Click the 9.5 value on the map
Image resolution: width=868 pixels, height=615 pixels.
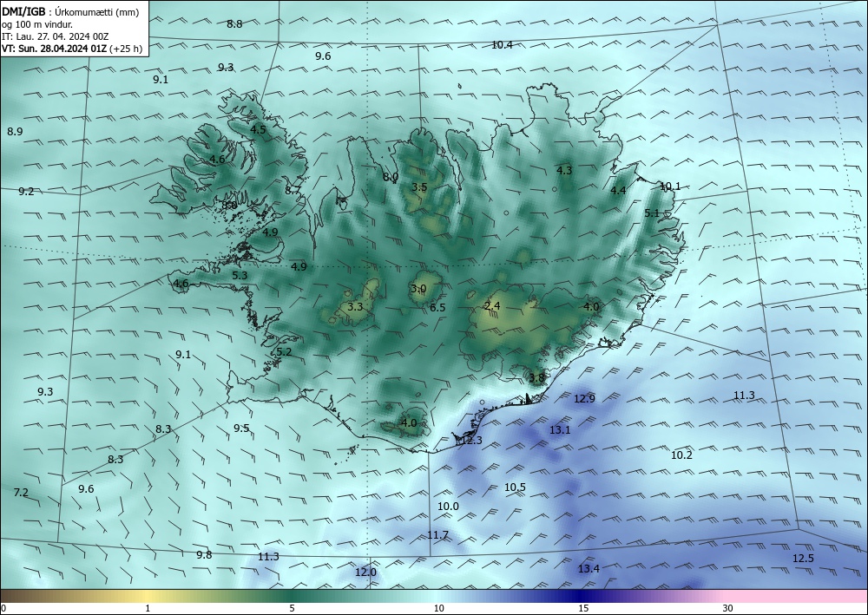coord(241,428)
